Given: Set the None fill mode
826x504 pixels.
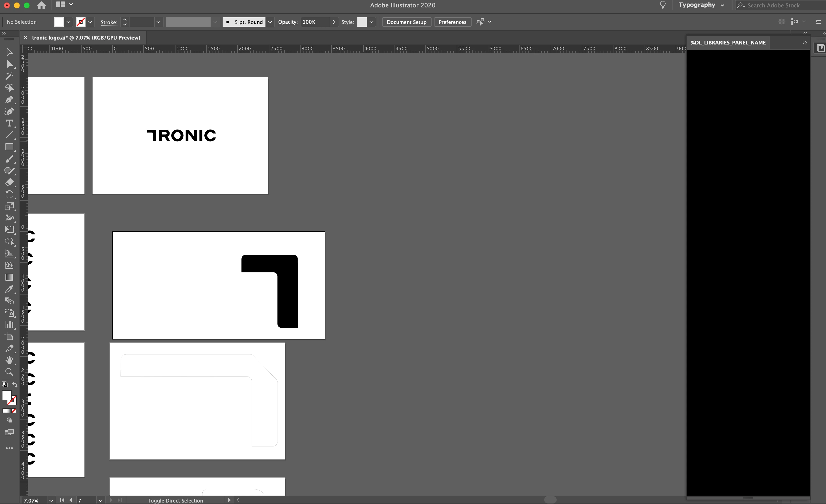Looking at the screenshot, I should click(x=14, y=411).
